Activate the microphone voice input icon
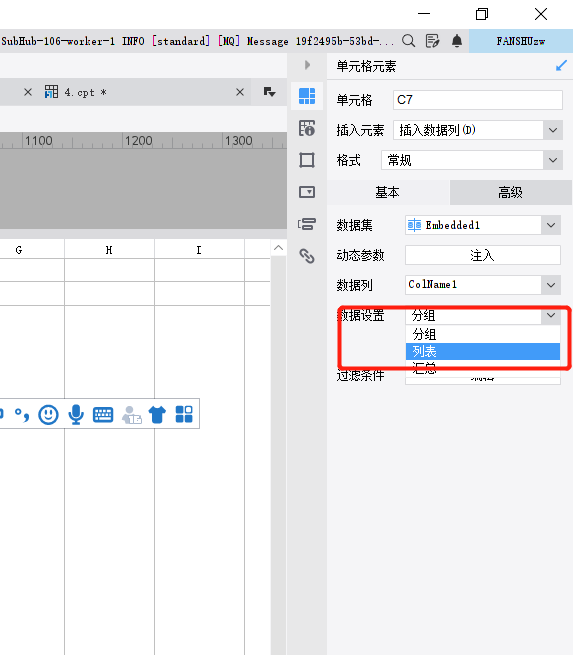This screenshot has width=573, height=655. [x=76, y=414]
